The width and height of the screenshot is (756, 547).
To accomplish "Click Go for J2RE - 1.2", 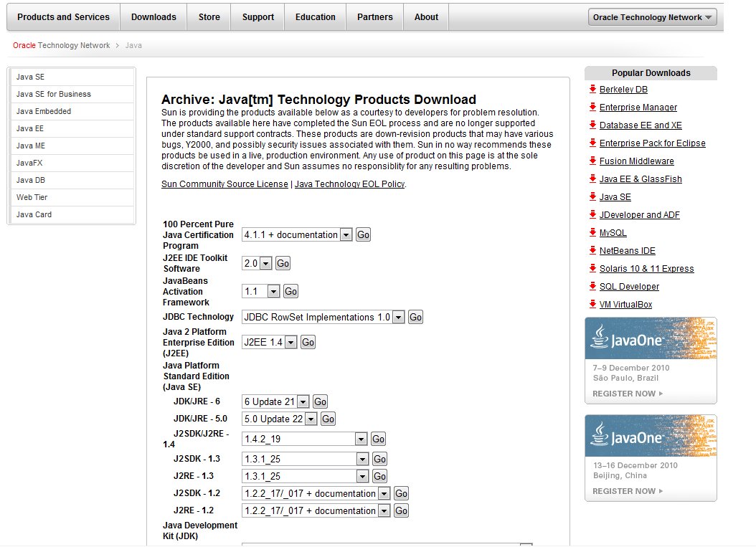I will pos(401,511).
